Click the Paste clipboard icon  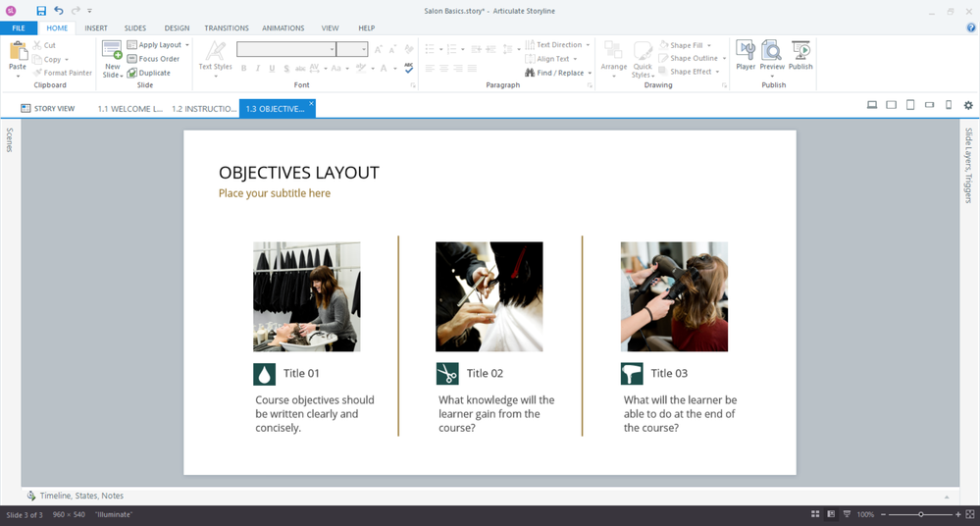coord(18,51)
